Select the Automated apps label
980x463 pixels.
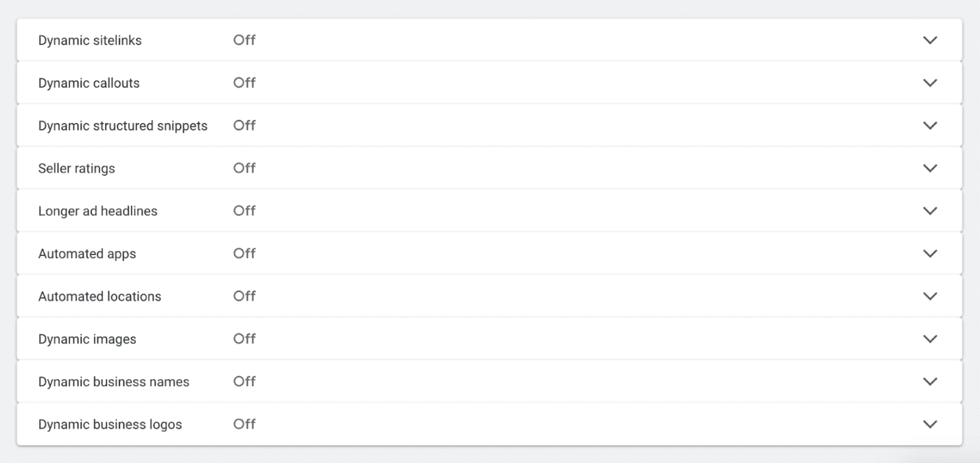87,253
